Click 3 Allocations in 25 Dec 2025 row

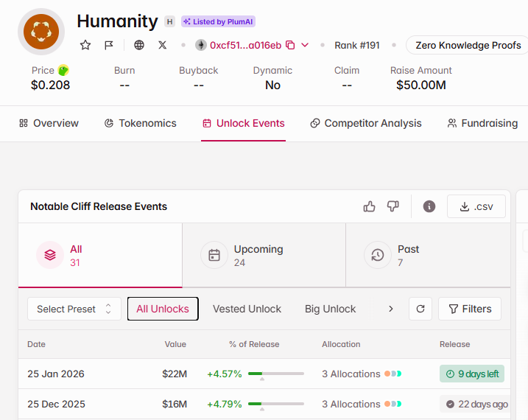(x=351, y=405)
